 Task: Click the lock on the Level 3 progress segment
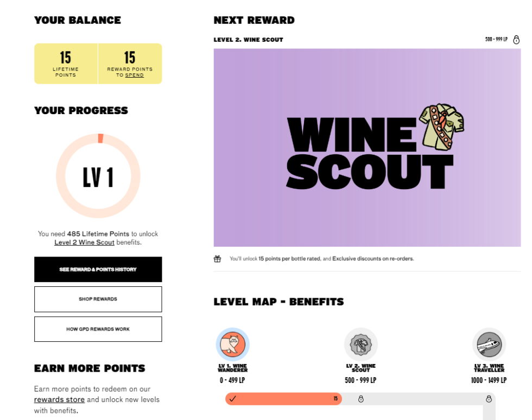(487, 398)
